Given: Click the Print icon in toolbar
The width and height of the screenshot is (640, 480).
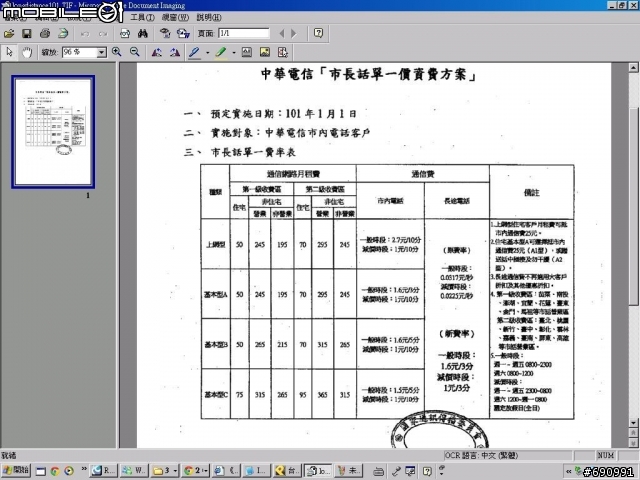Looking at the screenshot, I should click(x=45, y=33).
